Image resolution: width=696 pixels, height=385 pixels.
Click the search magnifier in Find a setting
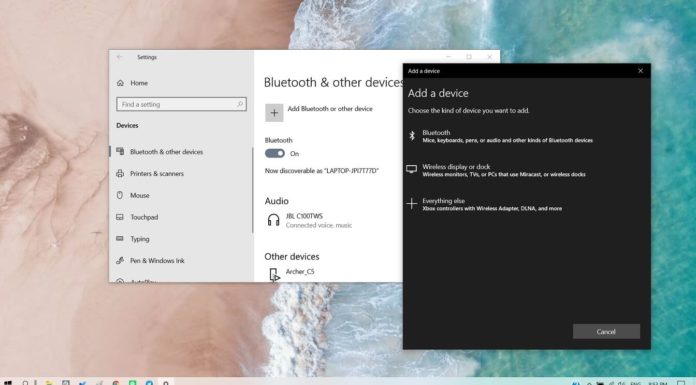pyautogui.click(x=240, y=104)
